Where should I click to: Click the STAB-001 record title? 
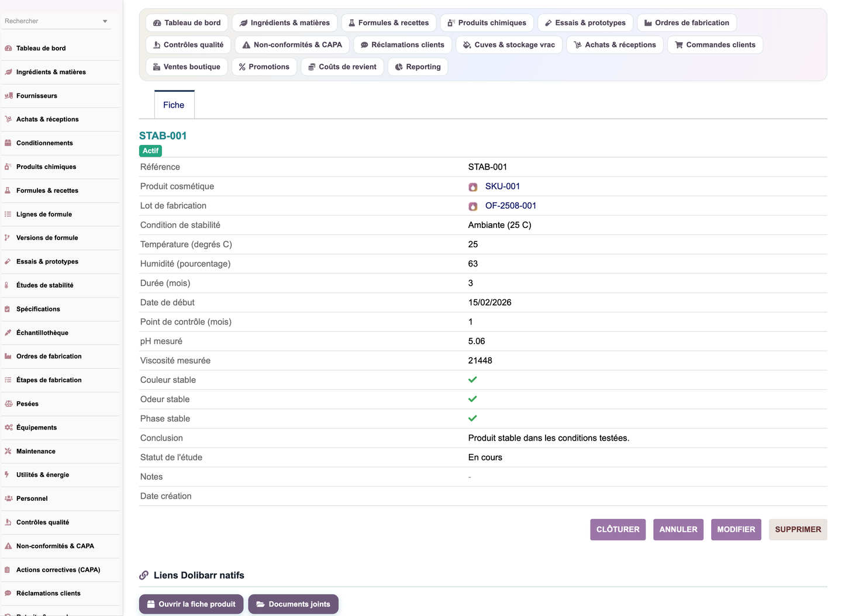(x=163, y=136)
